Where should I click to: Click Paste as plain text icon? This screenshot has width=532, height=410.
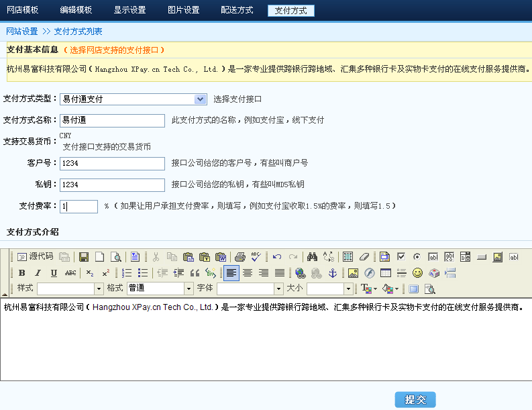204,257
